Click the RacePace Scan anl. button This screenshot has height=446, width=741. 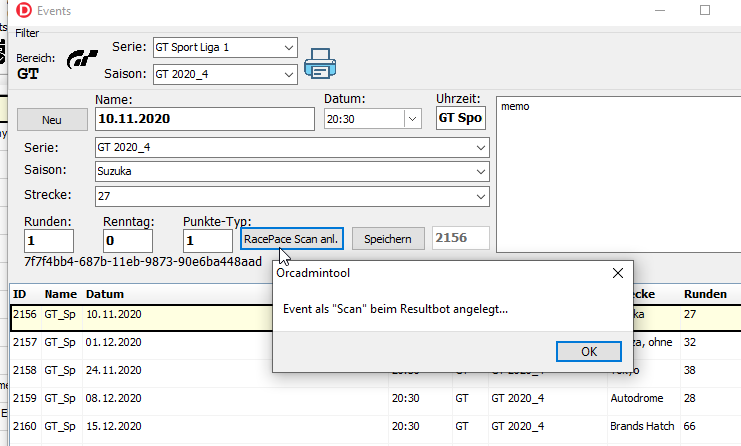coord(292,239)
